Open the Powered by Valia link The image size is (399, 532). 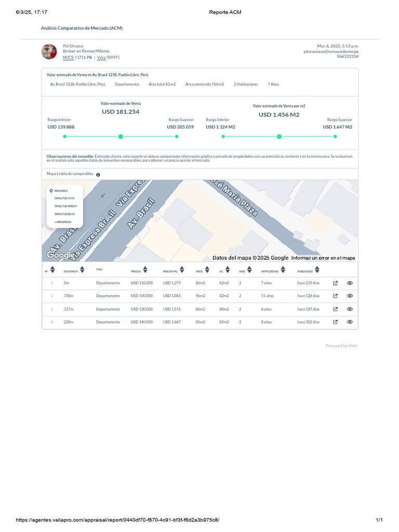[x=341, y=345]
